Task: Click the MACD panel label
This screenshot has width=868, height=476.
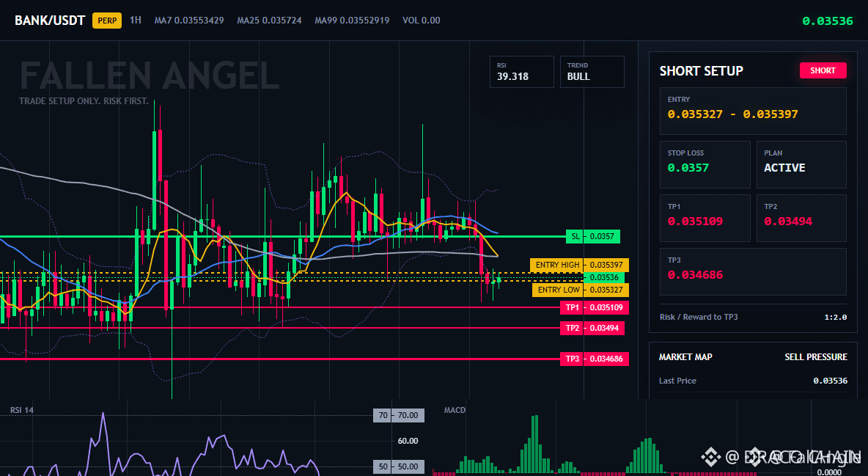Action: point(455,410)
